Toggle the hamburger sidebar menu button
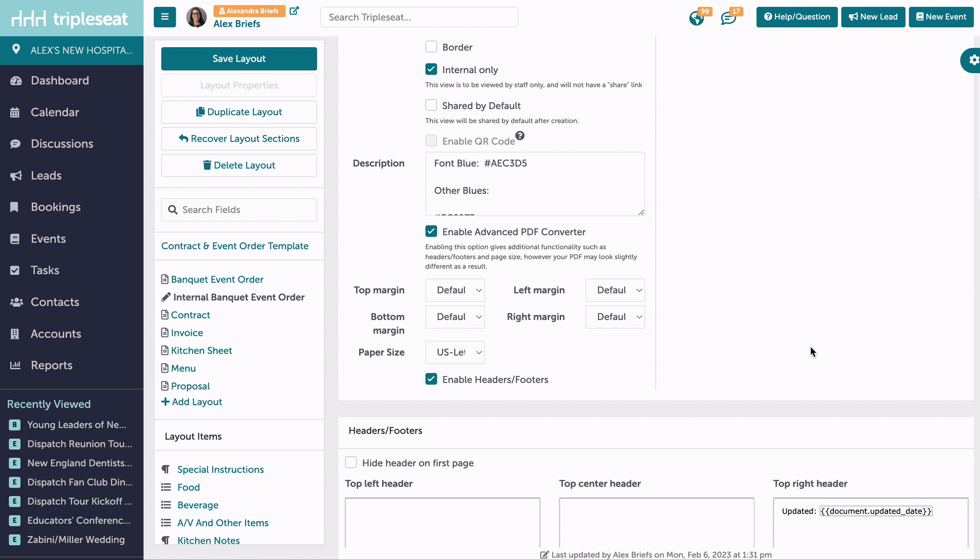This screenshot has width=980, height=560. click(x=165, y=17)
